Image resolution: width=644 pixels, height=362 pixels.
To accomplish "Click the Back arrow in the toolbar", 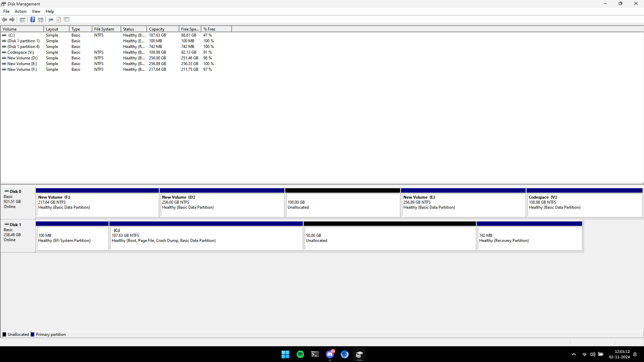I will [4, 20].
